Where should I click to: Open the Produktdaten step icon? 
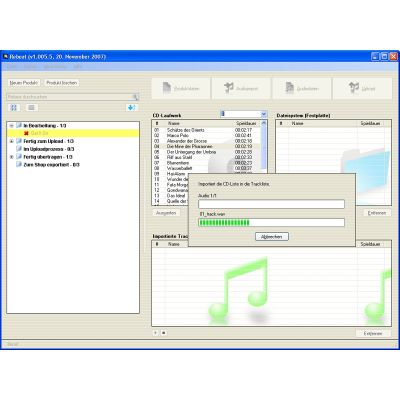[181, 88]
